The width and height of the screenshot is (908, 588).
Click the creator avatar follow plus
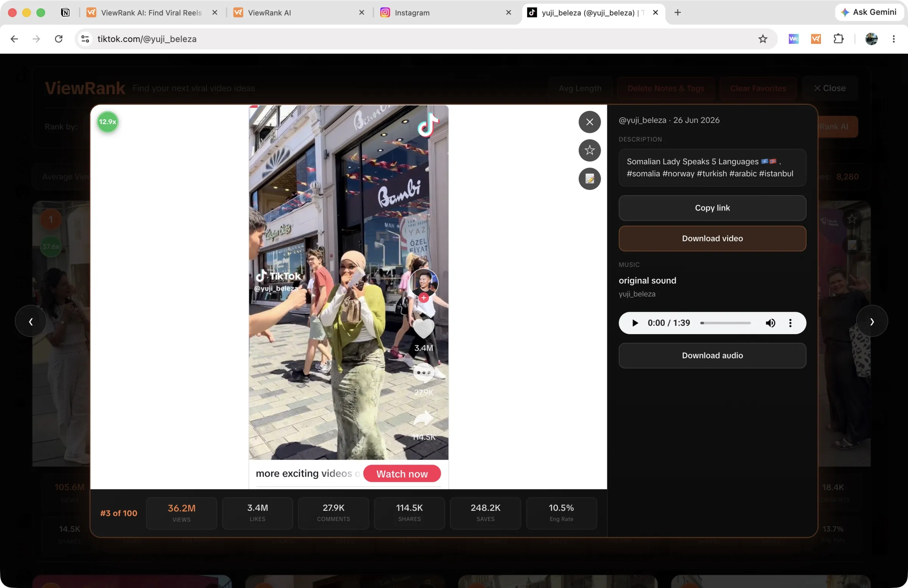[x=423, y=298]
